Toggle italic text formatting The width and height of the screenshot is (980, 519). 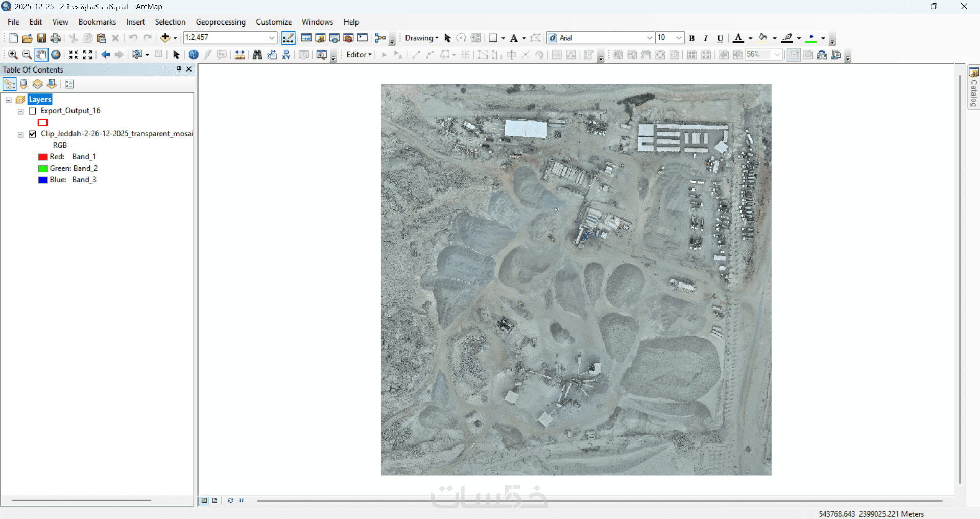(706, 38)
